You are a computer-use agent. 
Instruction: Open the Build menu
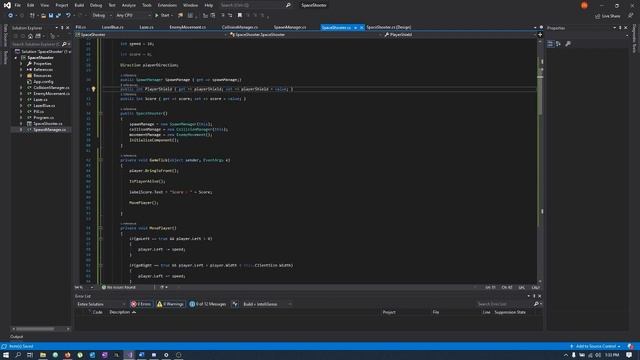click(79, 5)
